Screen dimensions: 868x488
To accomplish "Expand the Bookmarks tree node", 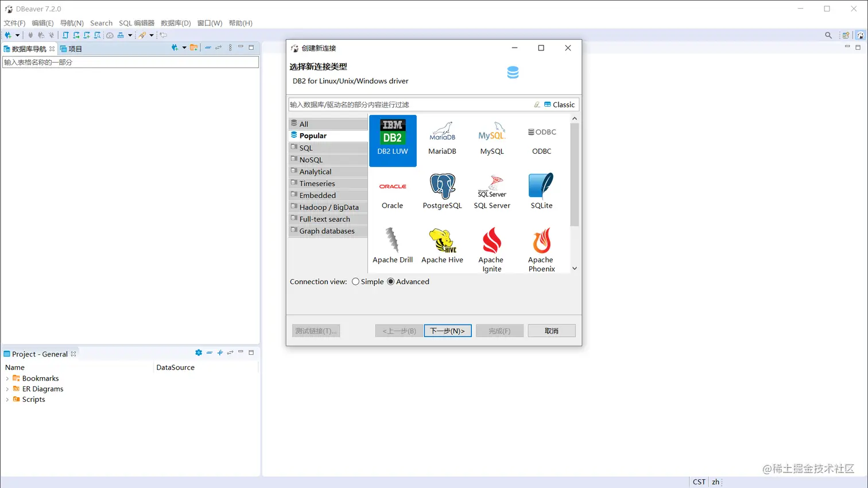I will point(7,378).
